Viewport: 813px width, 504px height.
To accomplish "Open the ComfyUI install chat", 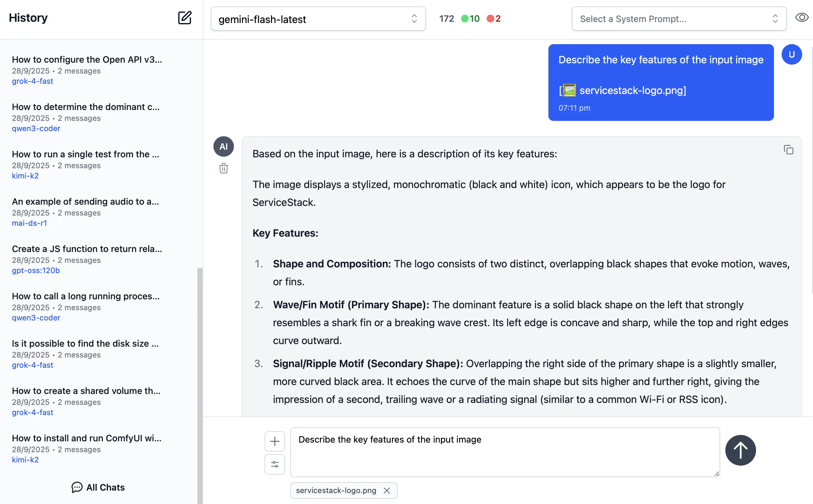I will [x=87, y=438].
